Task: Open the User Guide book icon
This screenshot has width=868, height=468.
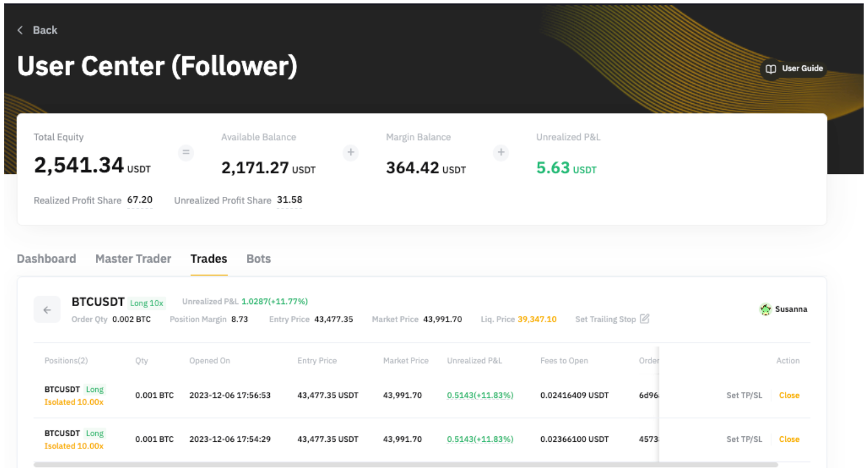Action: 771,69
